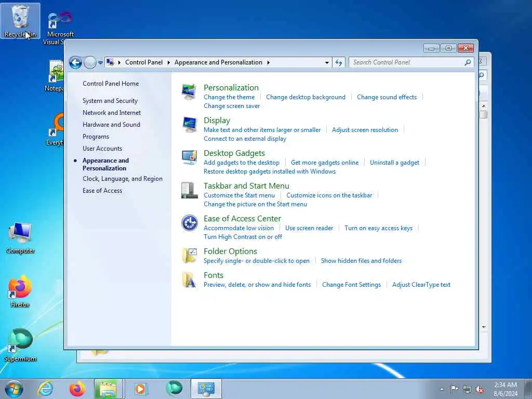Open the Folder Options category icon

pyautogui.click(x=189, y=256)
